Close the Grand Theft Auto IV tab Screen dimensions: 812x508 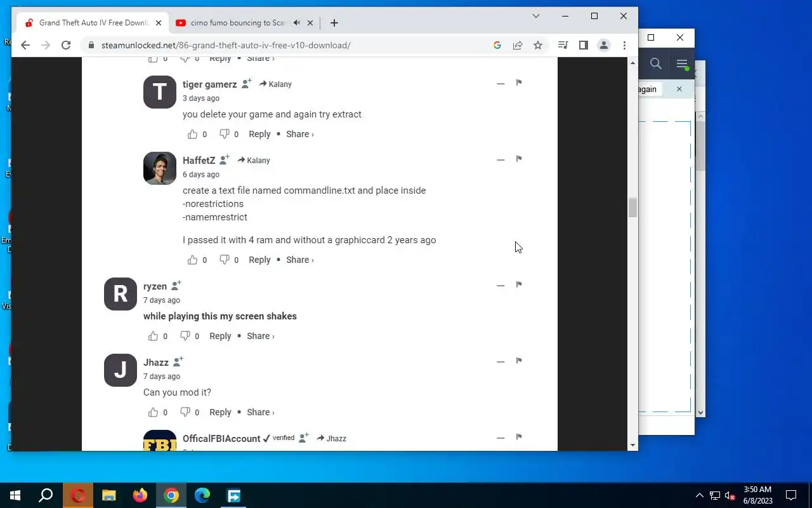click(x=159, y=23)
